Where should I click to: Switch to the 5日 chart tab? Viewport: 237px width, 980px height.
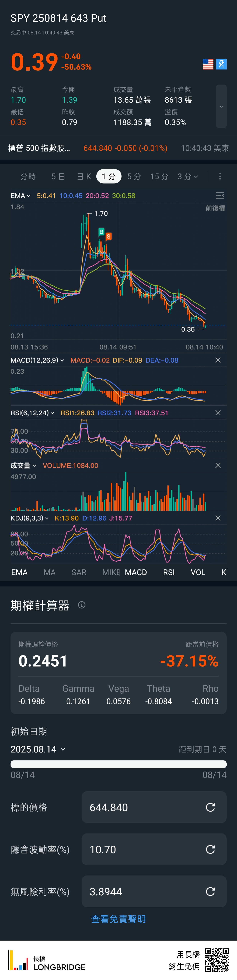[58, 176]
